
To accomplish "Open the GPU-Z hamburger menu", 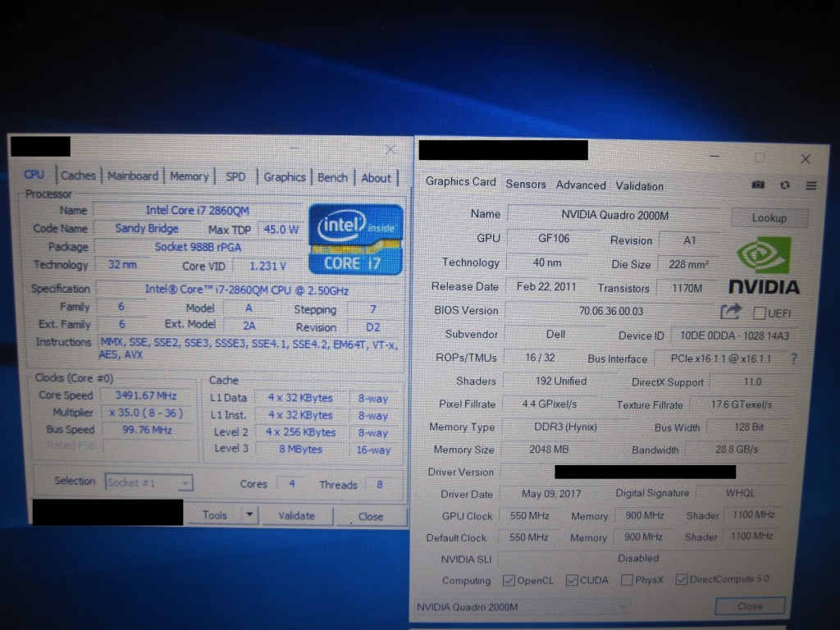I will (x=811, y=185).
